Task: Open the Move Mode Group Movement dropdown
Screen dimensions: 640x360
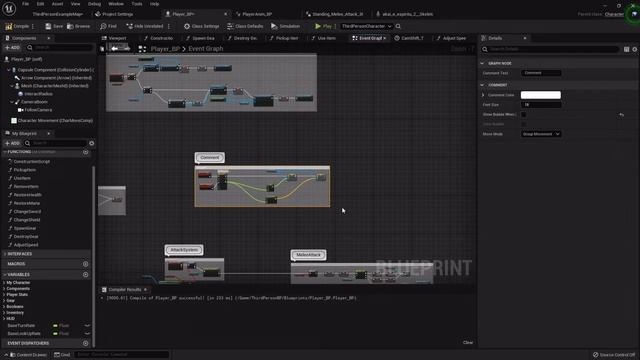Action: [541, 134]
